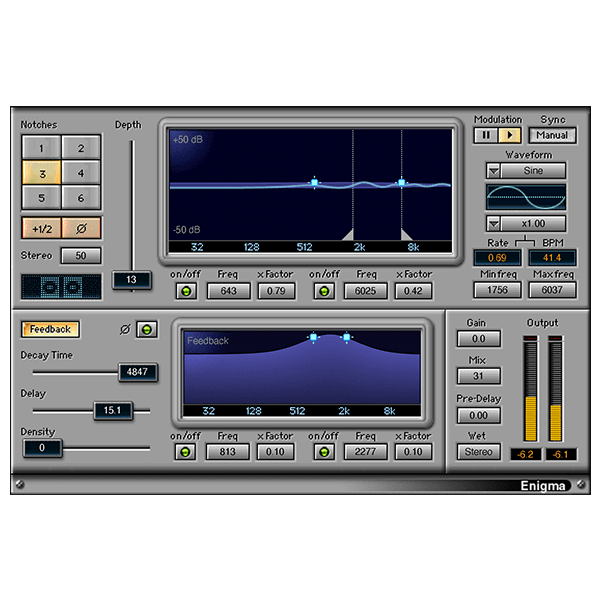
Task: Toggle the 2277 Hz feedback filter on/off
Action: pos(322,452)
